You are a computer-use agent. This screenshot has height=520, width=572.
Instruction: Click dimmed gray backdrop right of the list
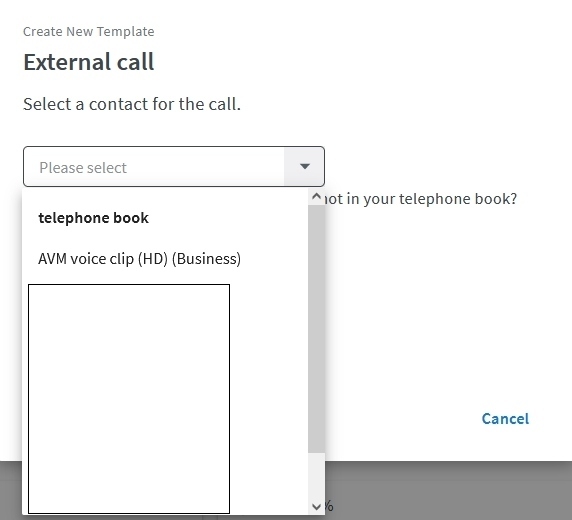[x=448, y=490]
